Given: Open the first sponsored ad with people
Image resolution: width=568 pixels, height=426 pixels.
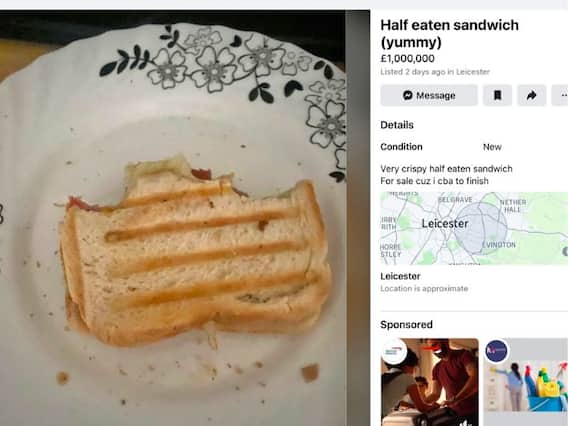Looking at the screenshot, I should [x=430, y=382].
